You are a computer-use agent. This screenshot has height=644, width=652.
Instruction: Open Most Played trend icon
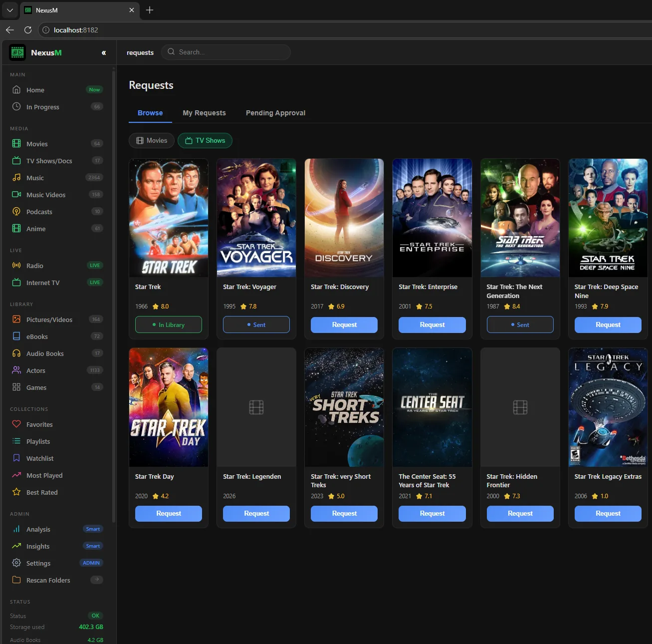(x=16, y=475)
